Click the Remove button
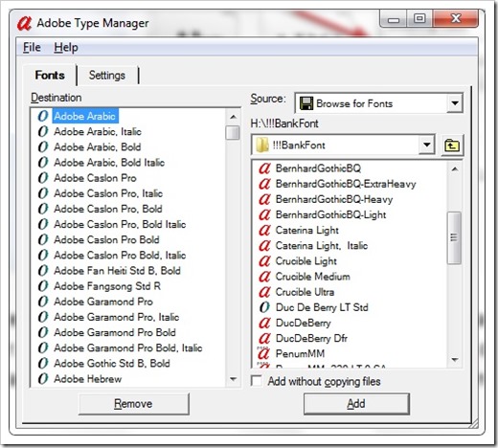 click(133, 404)
